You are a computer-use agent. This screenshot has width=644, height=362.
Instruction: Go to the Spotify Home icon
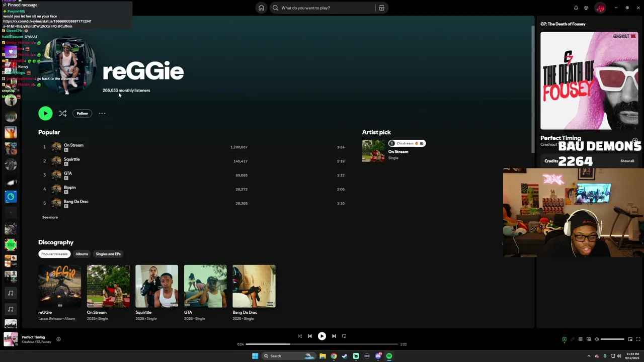pyautogui.click(x=261, y=8)
